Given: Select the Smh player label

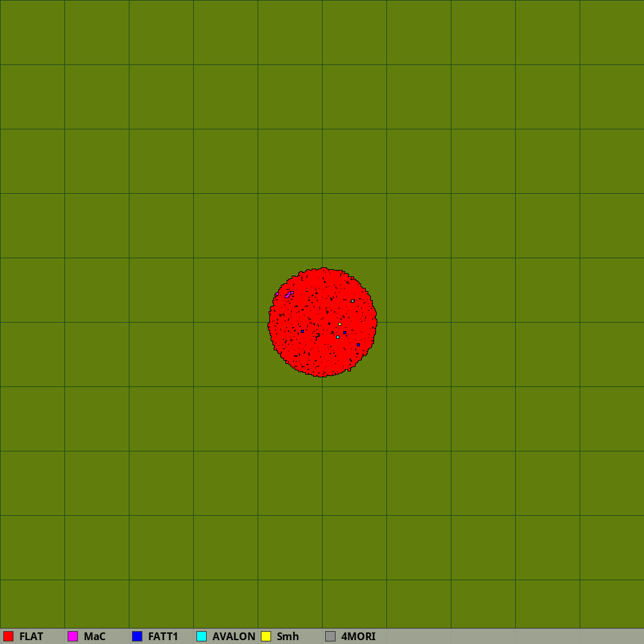Looking at the screenshot, I should [x=287, y=636].
